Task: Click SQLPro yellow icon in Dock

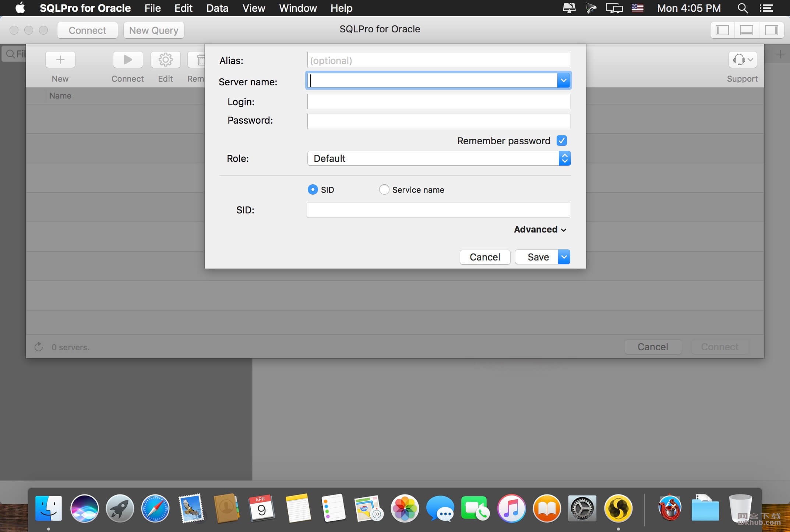Action: (618, 508)
